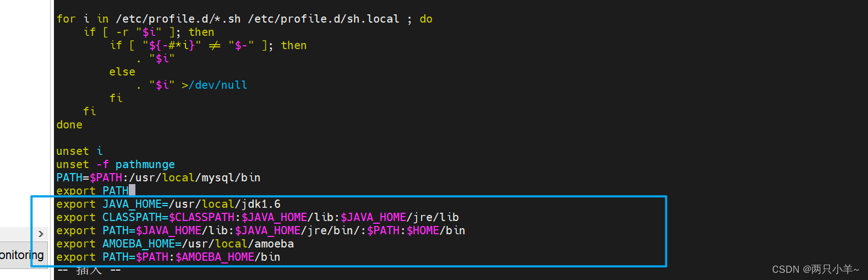The height and width of the screenshot is (280, 868).
Task: Click the 'if [ -r "$i" ]; then' line
Action: click(149, 32)
